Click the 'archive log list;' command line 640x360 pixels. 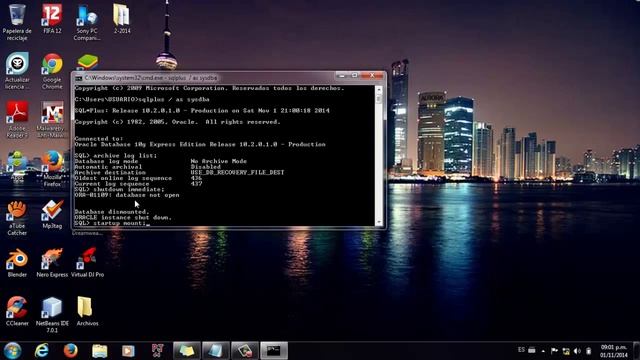(116, 156)
